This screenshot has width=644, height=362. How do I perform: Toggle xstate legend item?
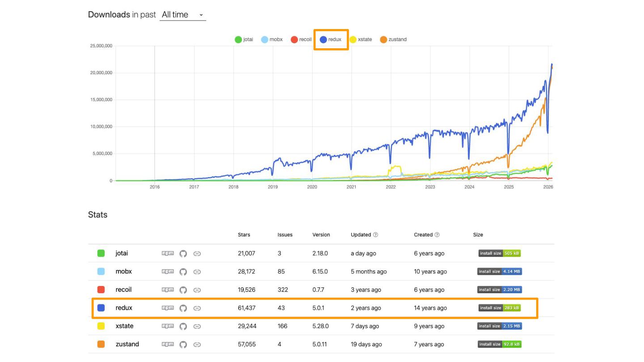tap(360, 39)
